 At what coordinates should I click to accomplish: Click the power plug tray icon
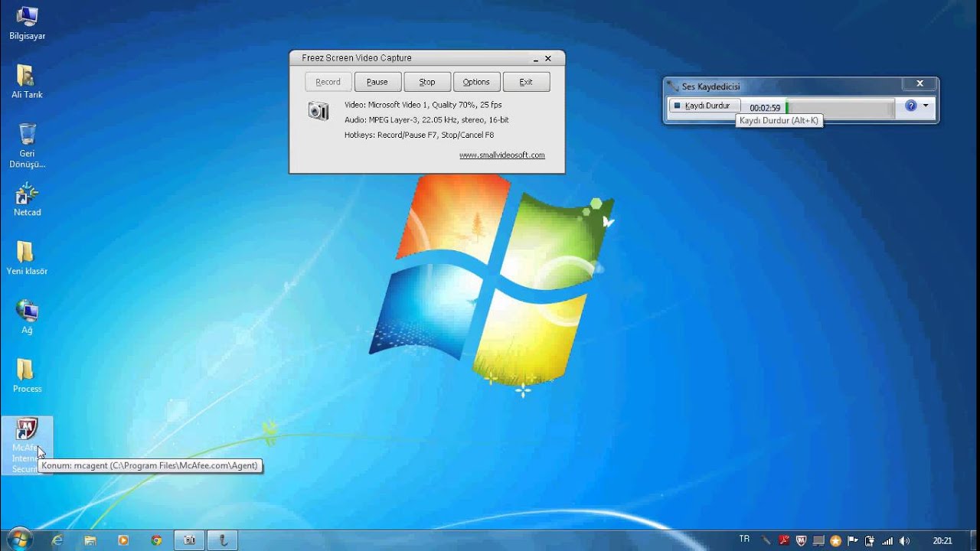pyautogui.click(x=871, y=540)
